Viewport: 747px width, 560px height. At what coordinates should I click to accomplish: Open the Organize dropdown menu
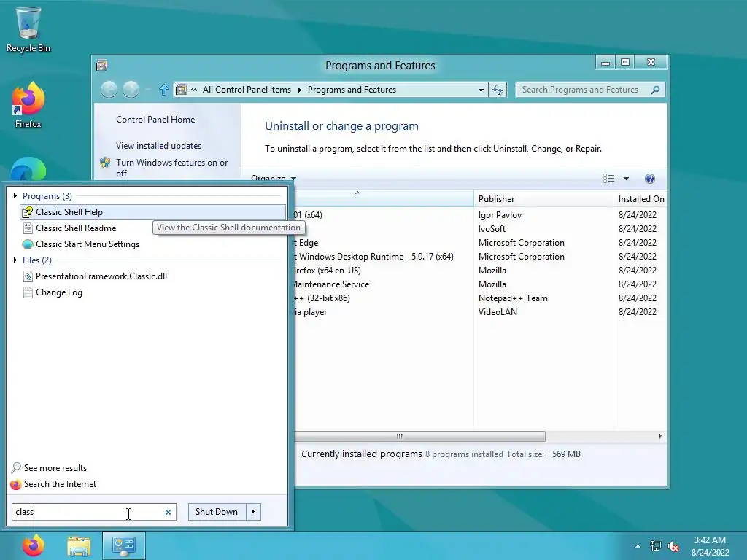coord(274,179)
